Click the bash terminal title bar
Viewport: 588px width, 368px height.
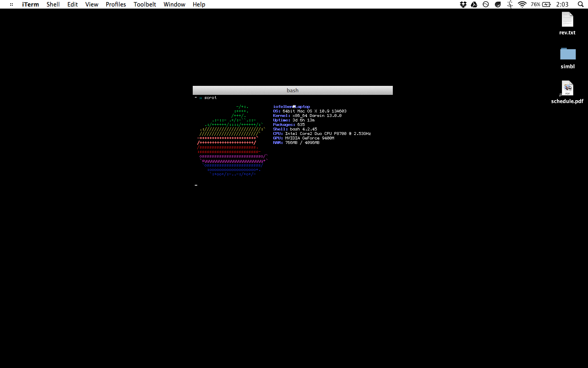[293, 90]
